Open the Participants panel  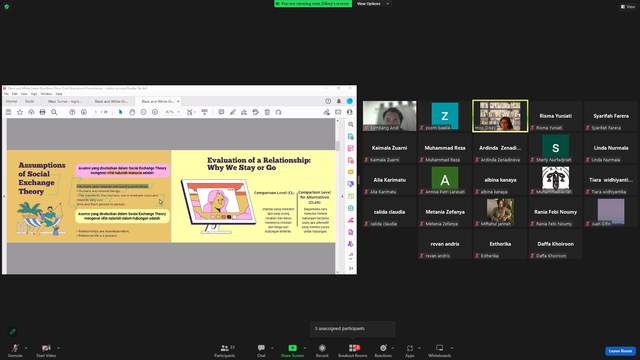(x=225, y=350)
